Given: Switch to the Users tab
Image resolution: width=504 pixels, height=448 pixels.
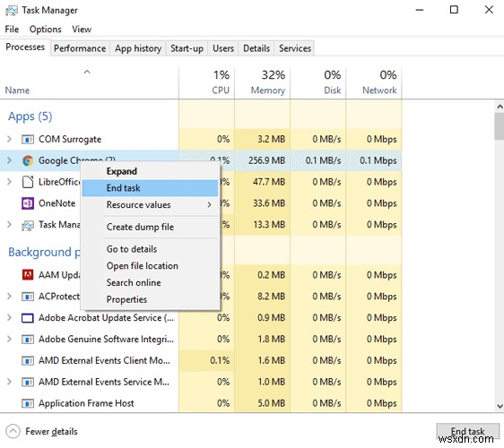Looking at the screenshot, I should pyautogui.click(x=223, y=48).
